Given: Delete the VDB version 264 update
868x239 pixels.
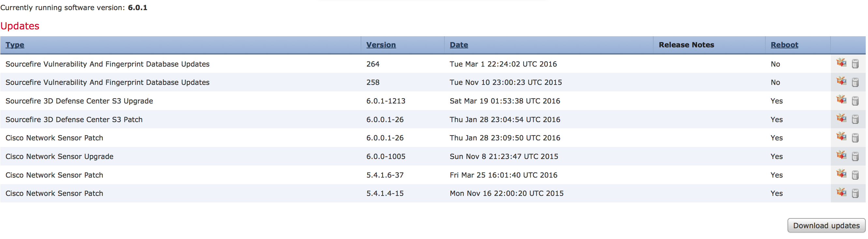Looking at the screenshot, I should pyautogui.click(x=855, y=64).
